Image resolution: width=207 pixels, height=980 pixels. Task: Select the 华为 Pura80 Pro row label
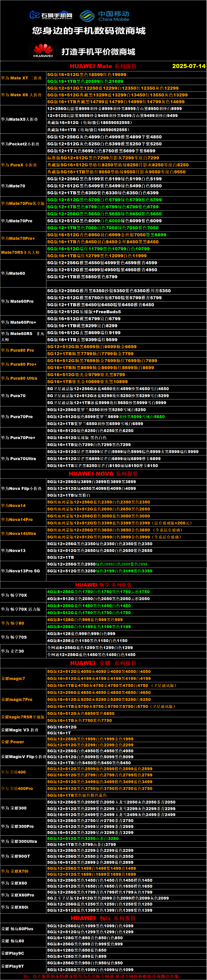[x=18, y=350]
